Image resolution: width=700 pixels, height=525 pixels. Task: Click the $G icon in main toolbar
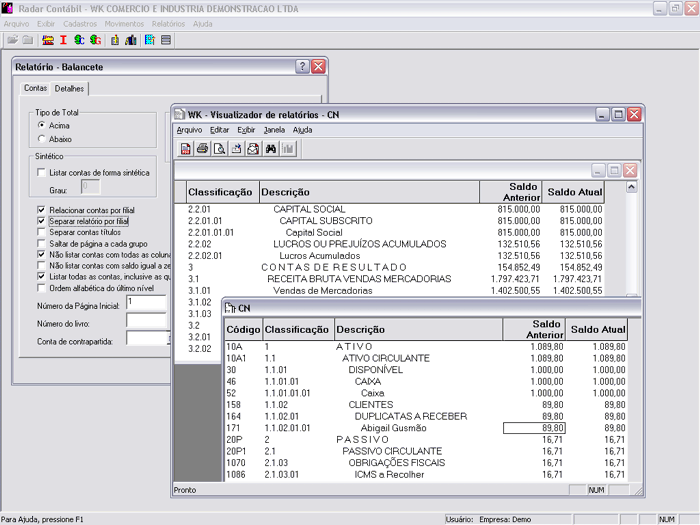(95, 40)
